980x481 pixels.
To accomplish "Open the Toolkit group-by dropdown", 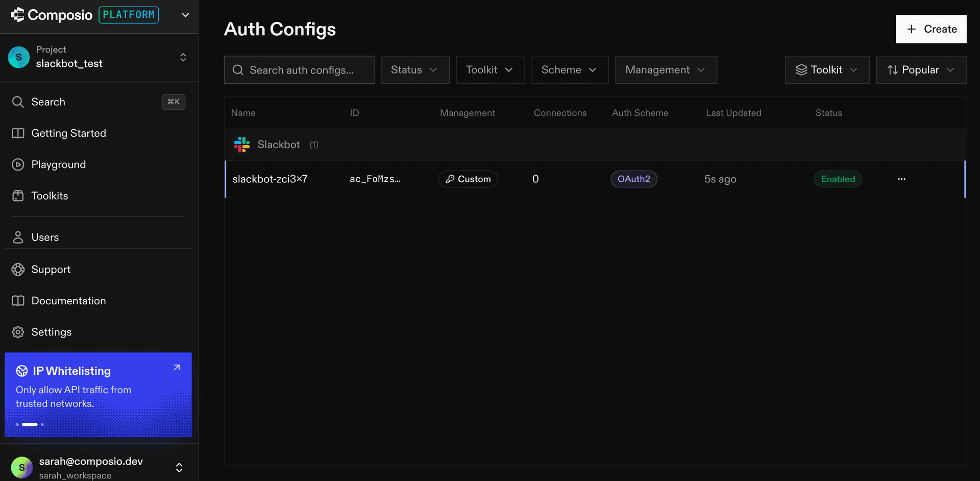I will pos(827,70).
